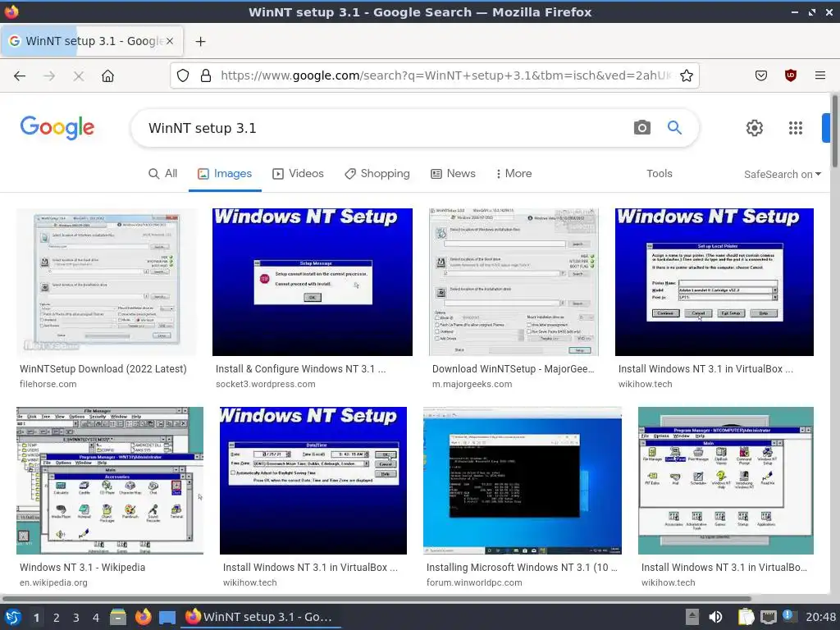Open Install & Configure Windows NT 3.1 link

click(300, 368)
